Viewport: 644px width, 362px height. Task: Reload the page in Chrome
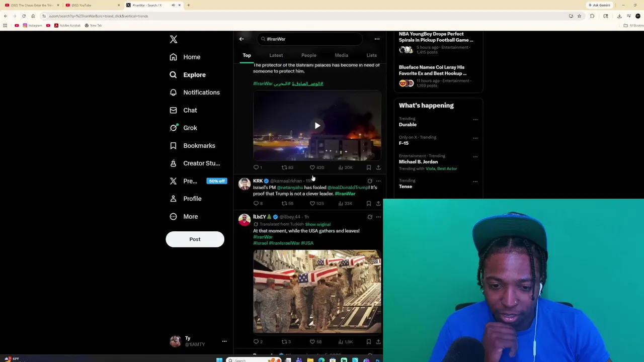tap(24, 16)
